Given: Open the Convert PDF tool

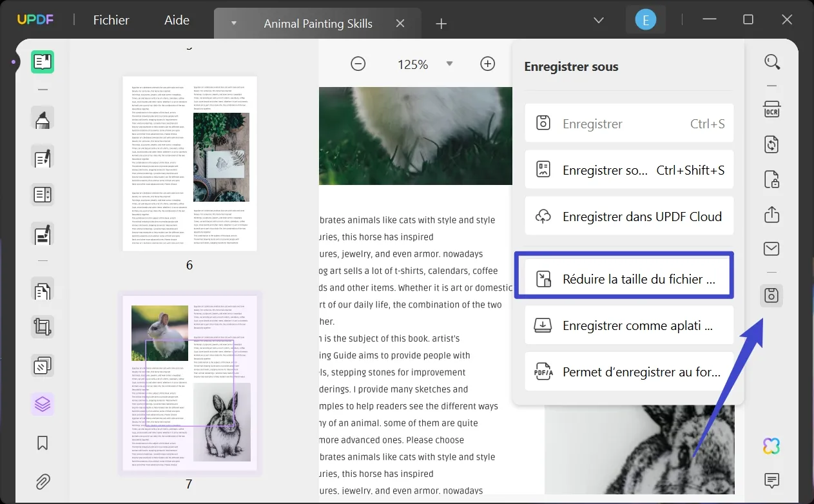Looking at the screenshot, I should [771, 144].
